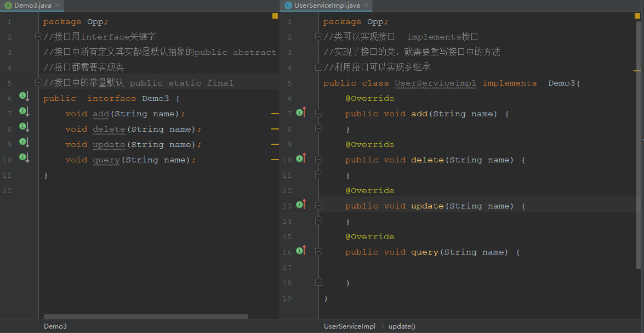Screen dimensions: 644x333
Task: Click overriding-method gutter icon for delete in UserServiceImpl
Action: 301,159
